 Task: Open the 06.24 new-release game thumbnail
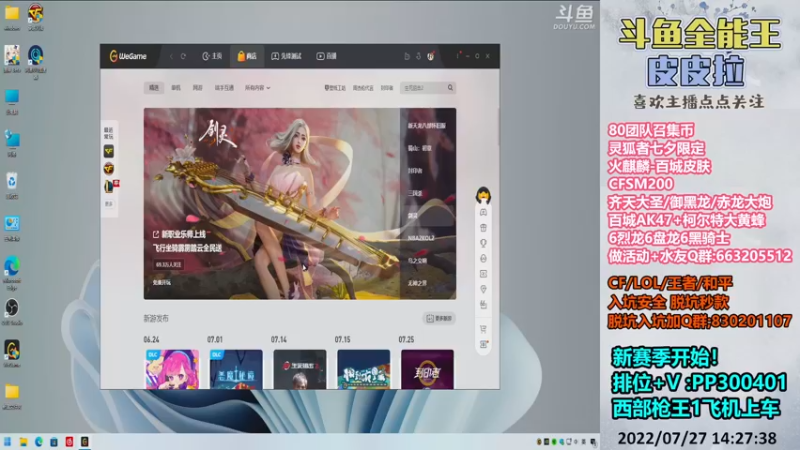pyautogui.click(x=172, y=369)
